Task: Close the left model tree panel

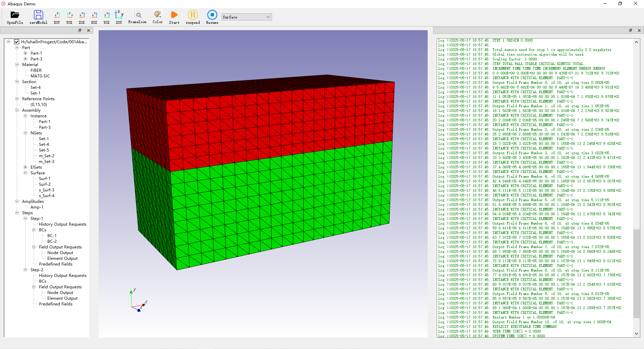Action: pos(89,31)
